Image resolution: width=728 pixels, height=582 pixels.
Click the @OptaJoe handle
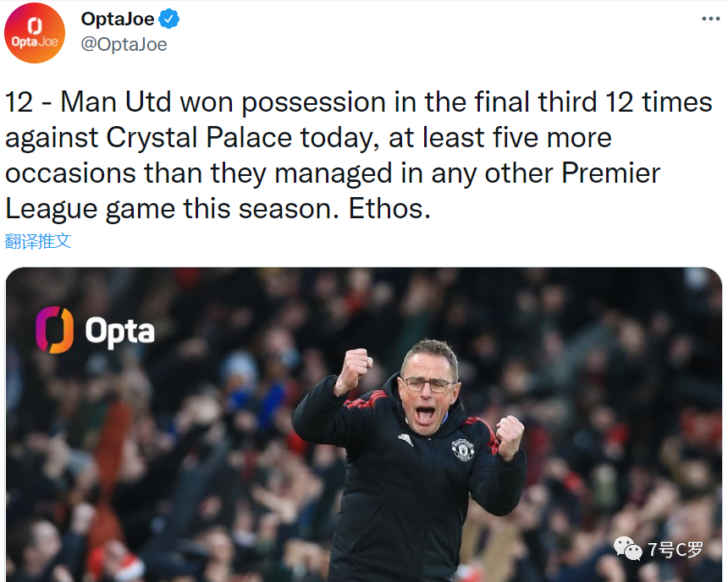124,45
